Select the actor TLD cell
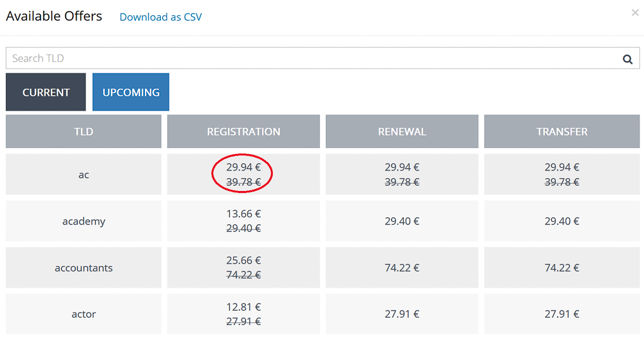The width and height of the screenshot is (644, 337). point(83,314)
